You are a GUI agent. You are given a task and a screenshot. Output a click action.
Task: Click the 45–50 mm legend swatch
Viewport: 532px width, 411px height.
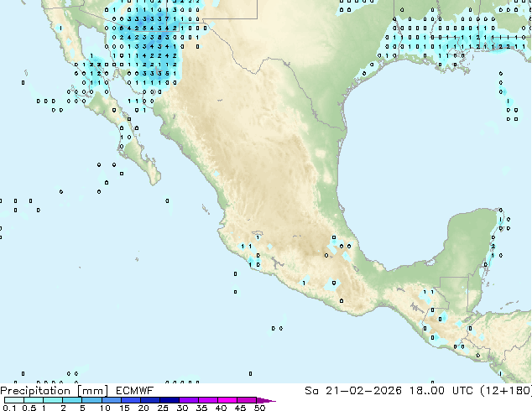pyautogui.click(x=247, y=400)
